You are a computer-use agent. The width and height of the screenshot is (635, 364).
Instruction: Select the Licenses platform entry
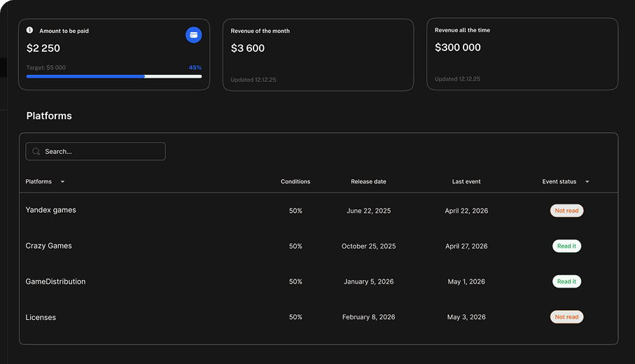point(41,317)
